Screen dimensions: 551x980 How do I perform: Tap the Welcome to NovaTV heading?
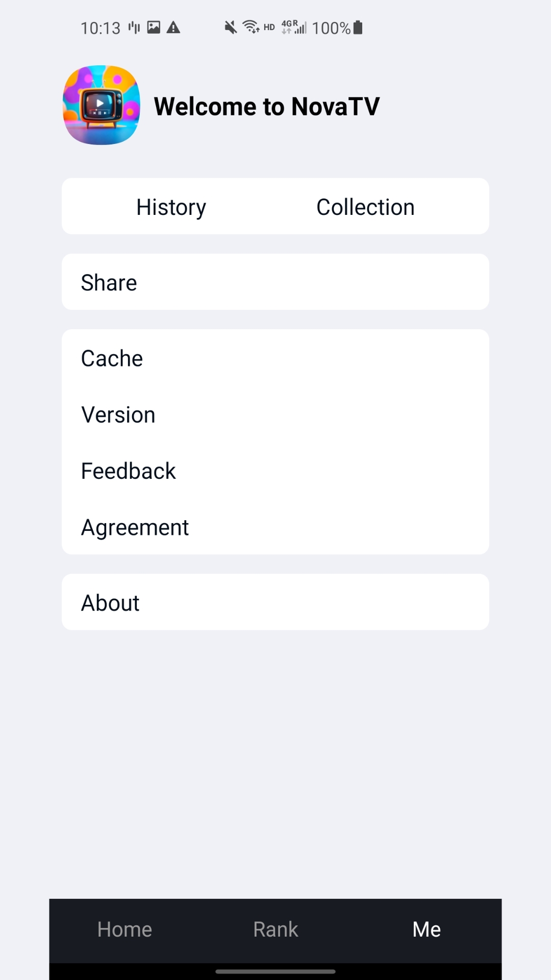(x=267, y=106)
